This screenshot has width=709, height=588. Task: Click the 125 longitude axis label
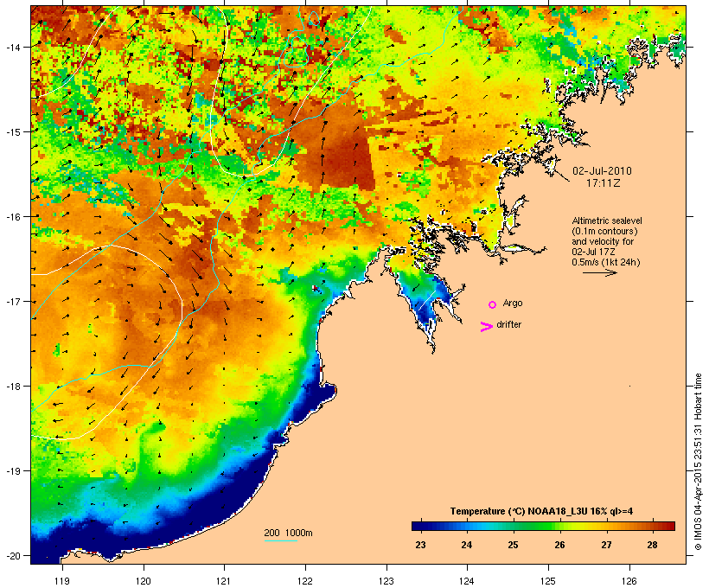(548, 581)
